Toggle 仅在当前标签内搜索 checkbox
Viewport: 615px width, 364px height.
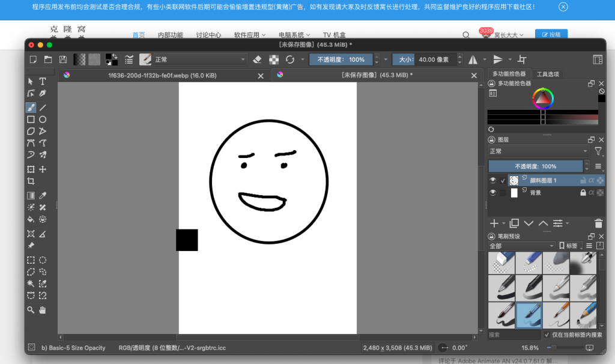click(x=547, y=335)
